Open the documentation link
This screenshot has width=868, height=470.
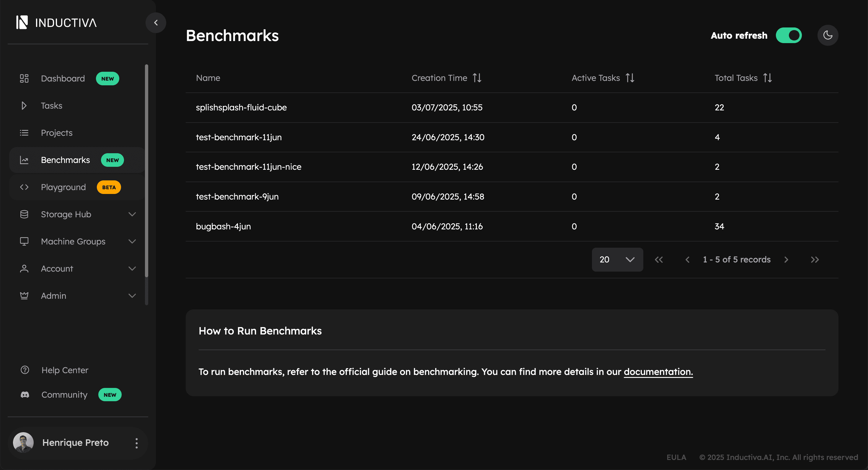658,372
